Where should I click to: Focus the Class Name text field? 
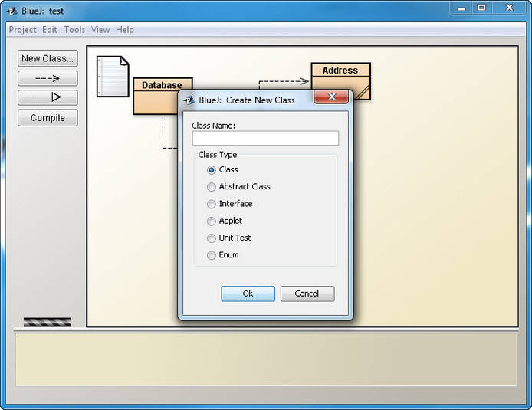[265, 139]
